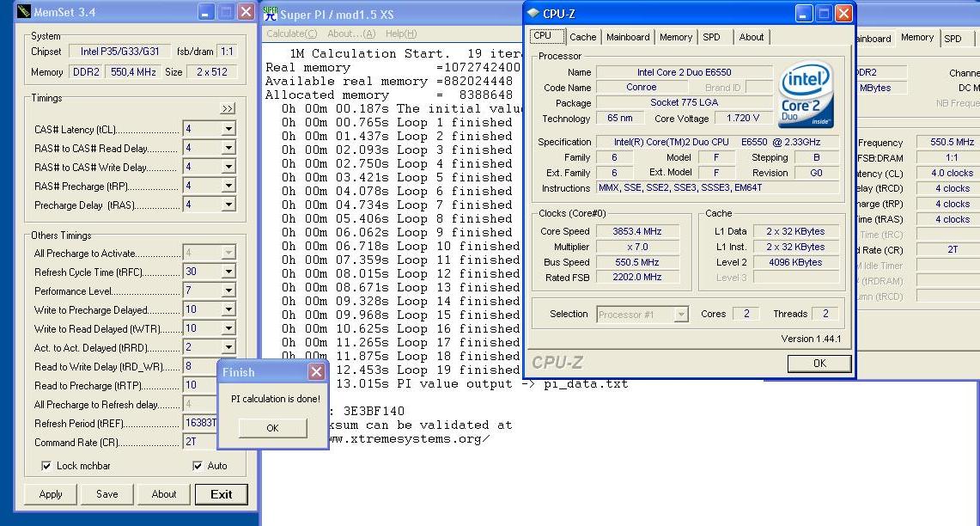Click the Name field Intel Core 2 Duo E6550
980x526 pixels.
pos(685,72)
